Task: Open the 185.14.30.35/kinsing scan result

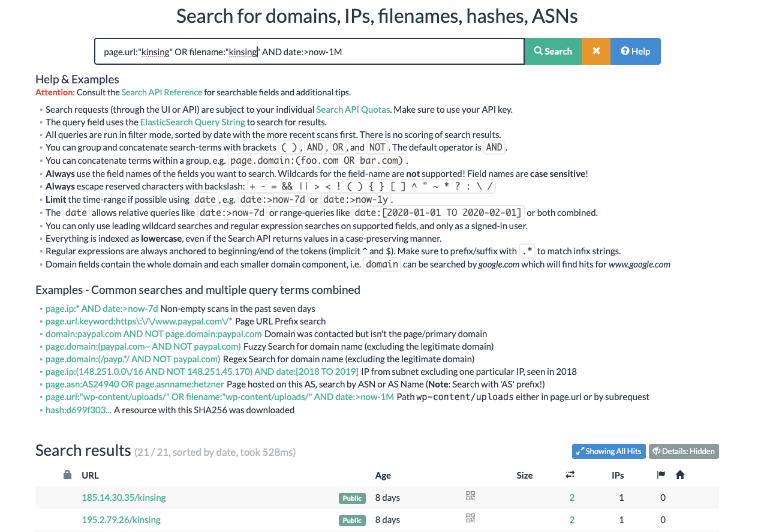Action: 124,498
